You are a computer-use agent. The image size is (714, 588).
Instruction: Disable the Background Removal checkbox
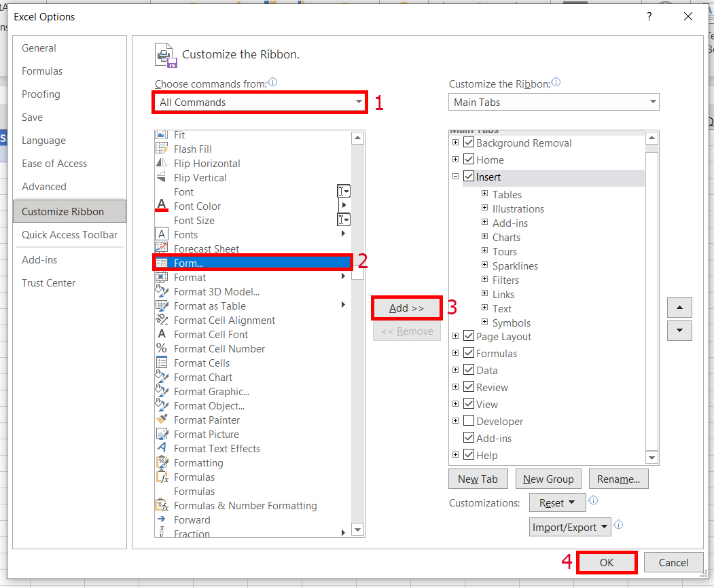(x=469, y=143)
